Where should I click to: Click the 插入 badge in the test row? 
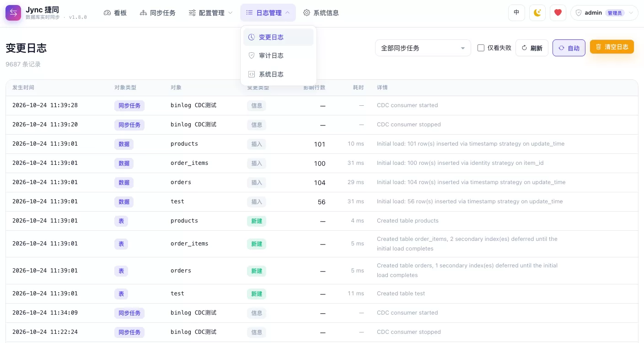(x=257, y=201)
